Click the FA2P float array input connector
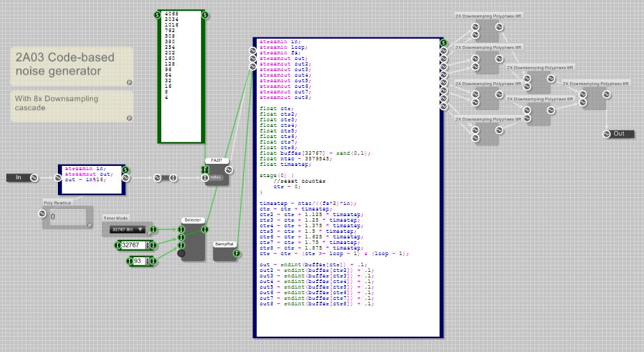 tap(205, 169)
